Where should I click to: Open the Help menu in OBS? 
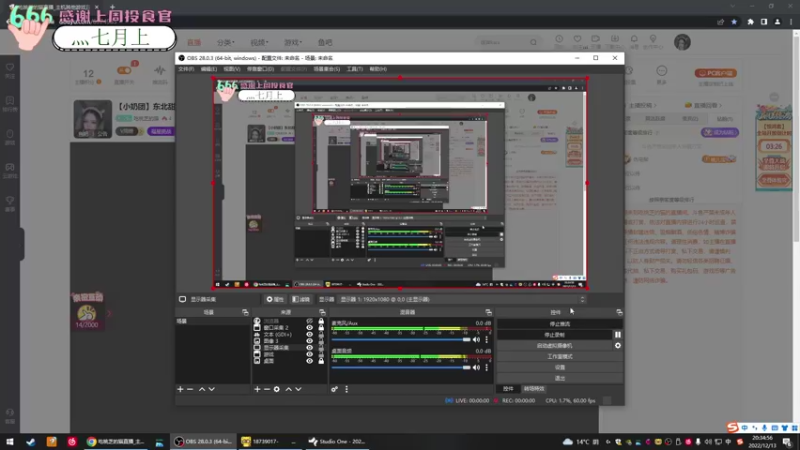pyautogui.click(x=378, y=69)
